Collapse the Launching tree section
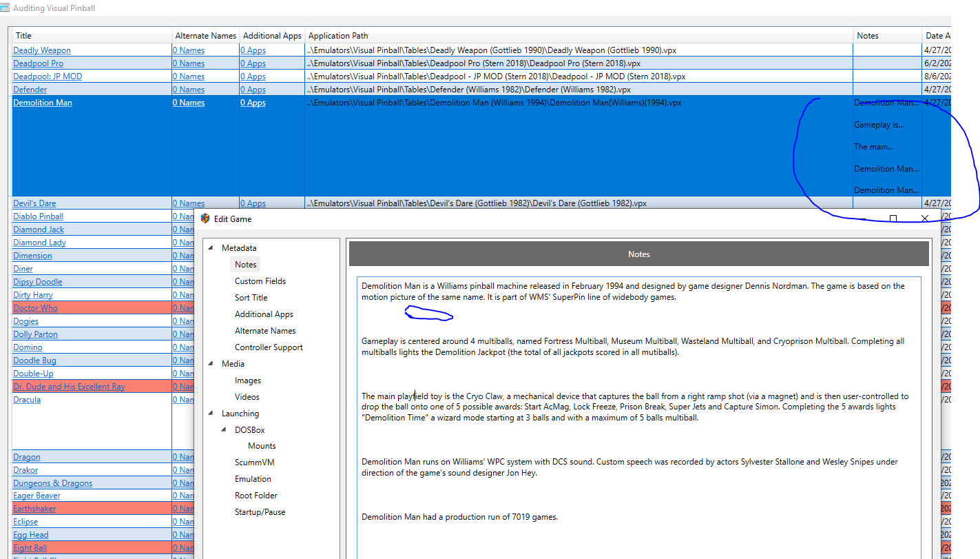The height and width of the screenshot is (559, 980). [211, 414]
